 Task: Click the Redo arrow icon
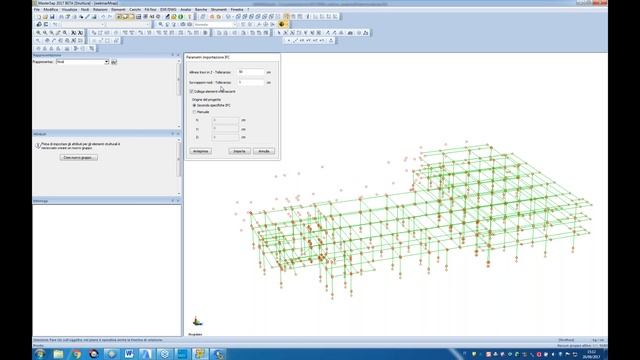110,17
